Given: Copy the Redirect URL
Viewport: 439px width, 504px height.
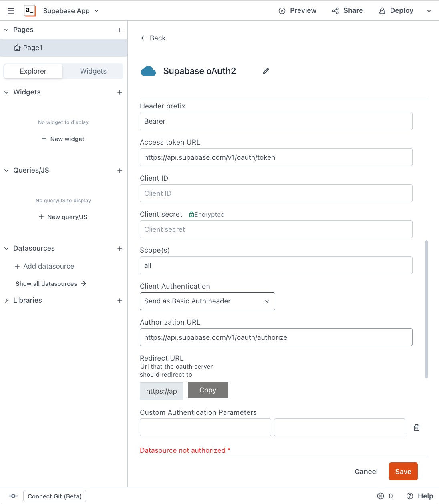Looking at the screenshot, I should pos(207,390).
